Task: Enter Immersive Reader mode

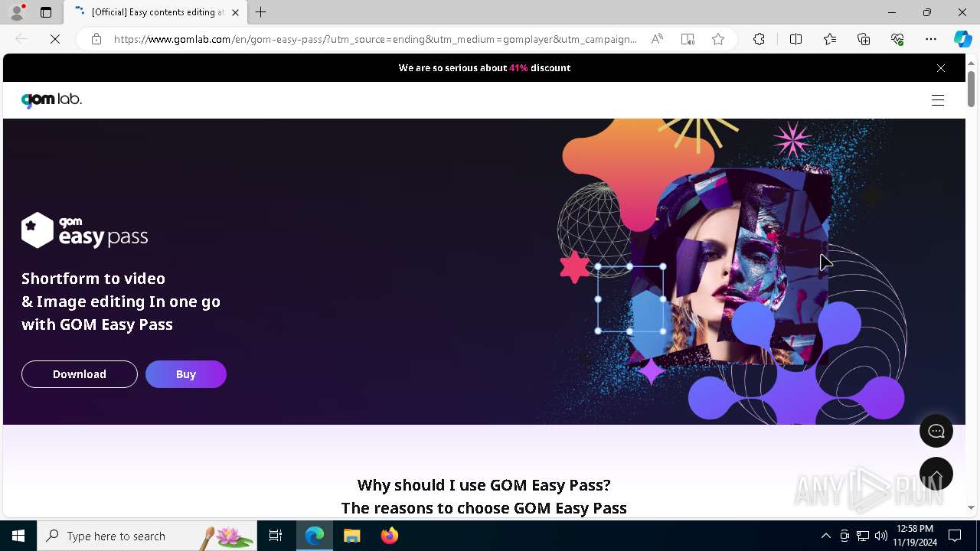Action: point(688,39)
